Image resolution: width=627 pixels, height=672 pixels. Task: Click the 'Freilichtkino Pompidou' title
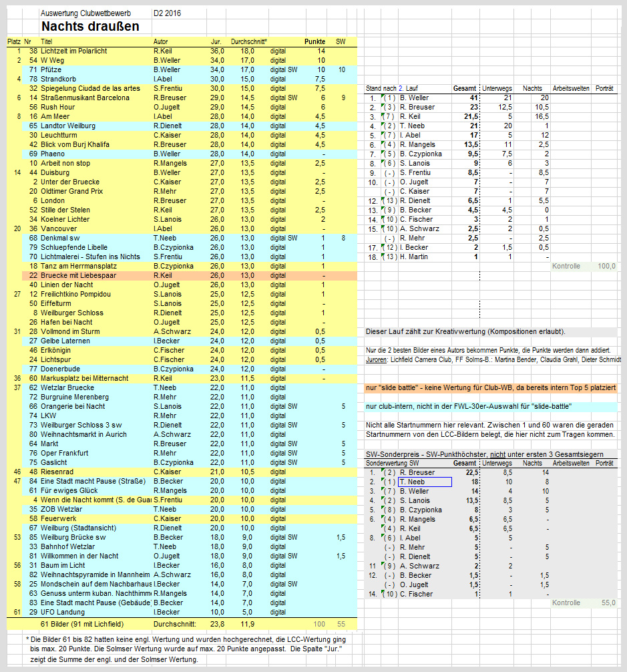(76, 294)
